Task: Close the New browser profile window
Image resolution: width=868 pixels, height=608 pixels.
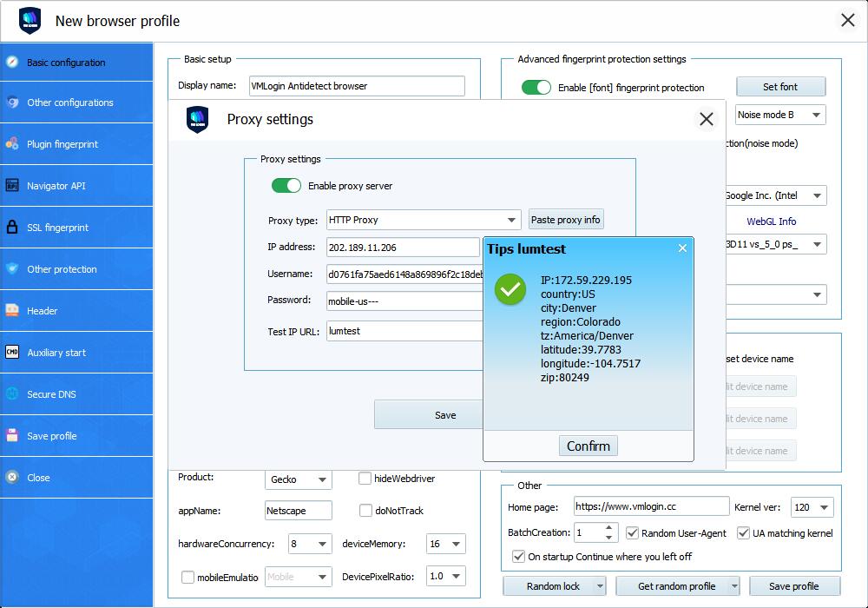Action: coord(847,21)
